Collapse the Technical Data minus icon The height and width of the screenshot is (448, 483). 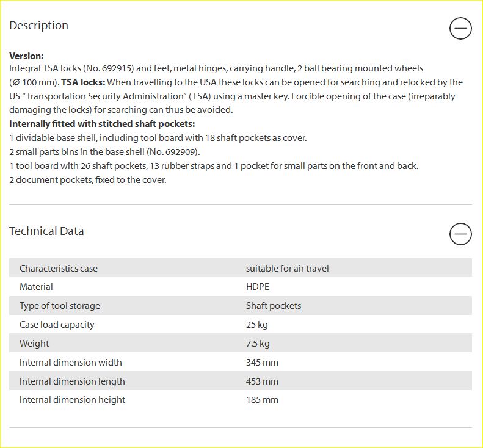pos(460,234)
